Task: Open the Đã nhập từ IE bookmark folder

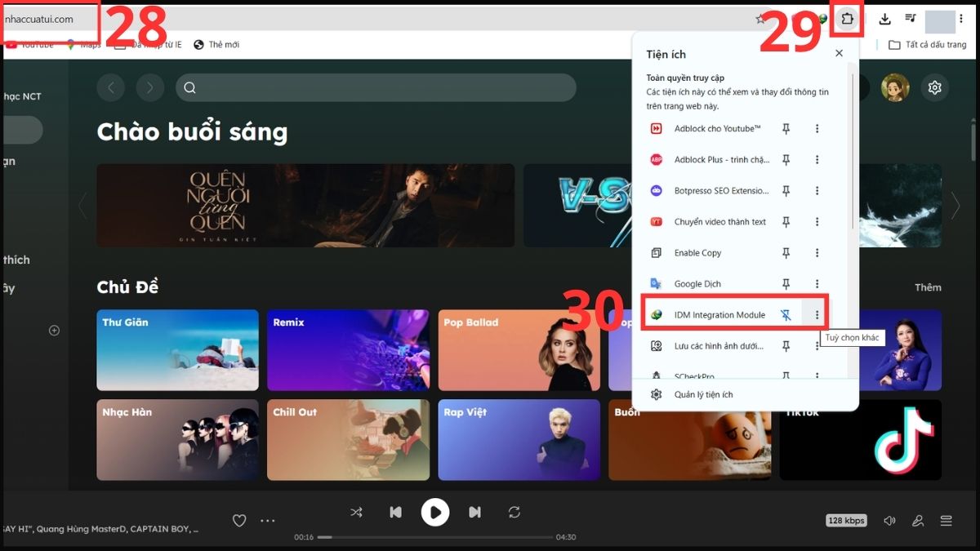Action: [x=148, y=45]
